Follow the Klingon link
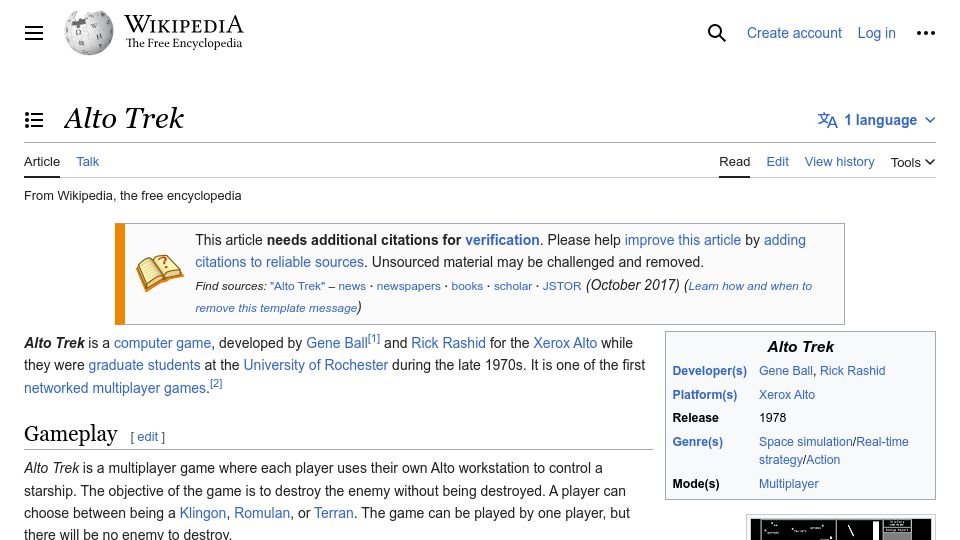 coord(203,513)
